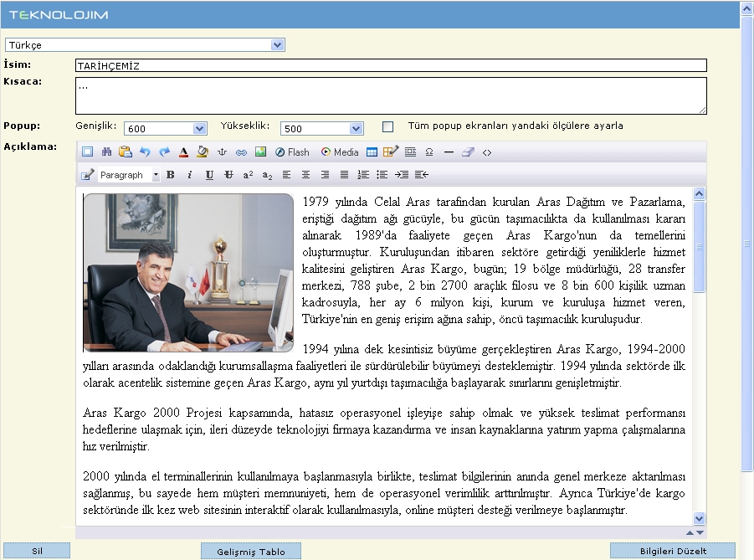Open find with the binoculars icon

pos(106,152)
